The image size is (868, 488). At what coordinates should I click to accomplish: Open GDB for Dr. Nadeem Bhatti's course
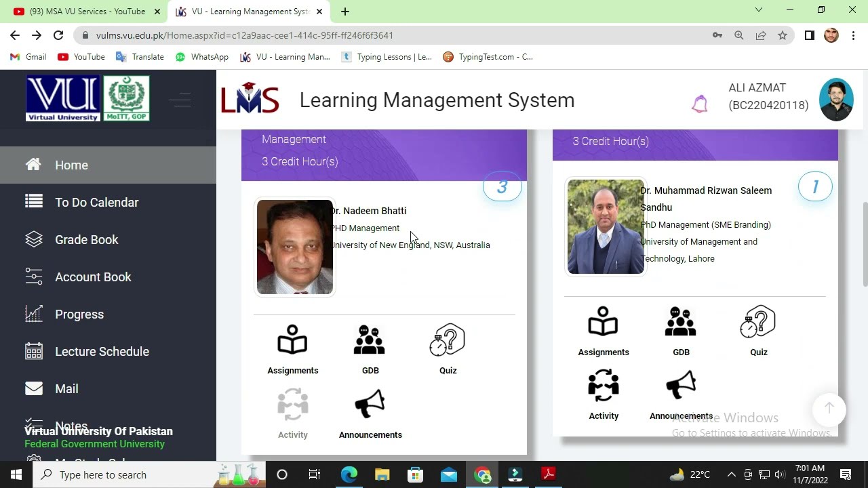coord(370,350)
